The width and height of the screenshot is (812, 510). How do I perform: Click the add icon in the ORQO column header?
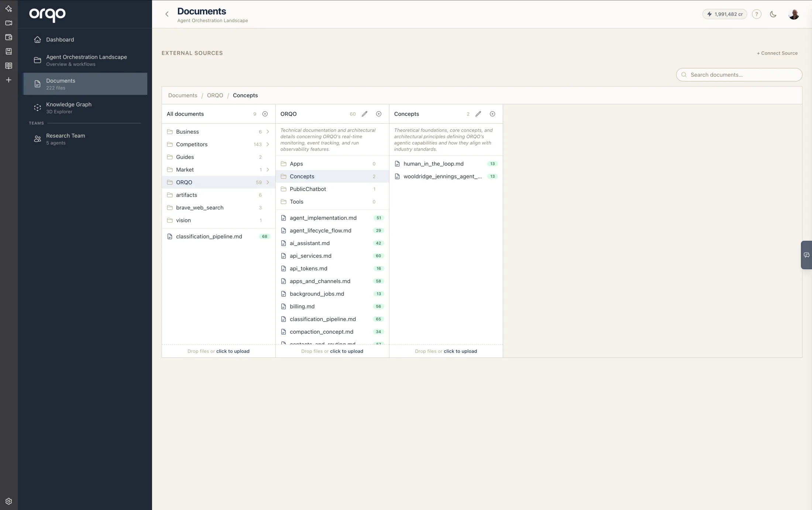(x=379, y=114)
